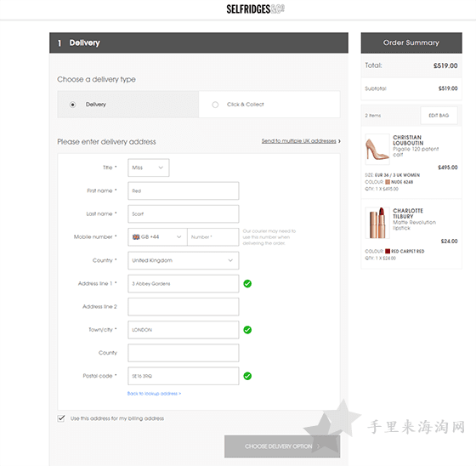The width and height of the screenshot is (476, 466).
Task: Open the Charlotte Tilbury lipstick thumbnail
Action: point(377,223)
